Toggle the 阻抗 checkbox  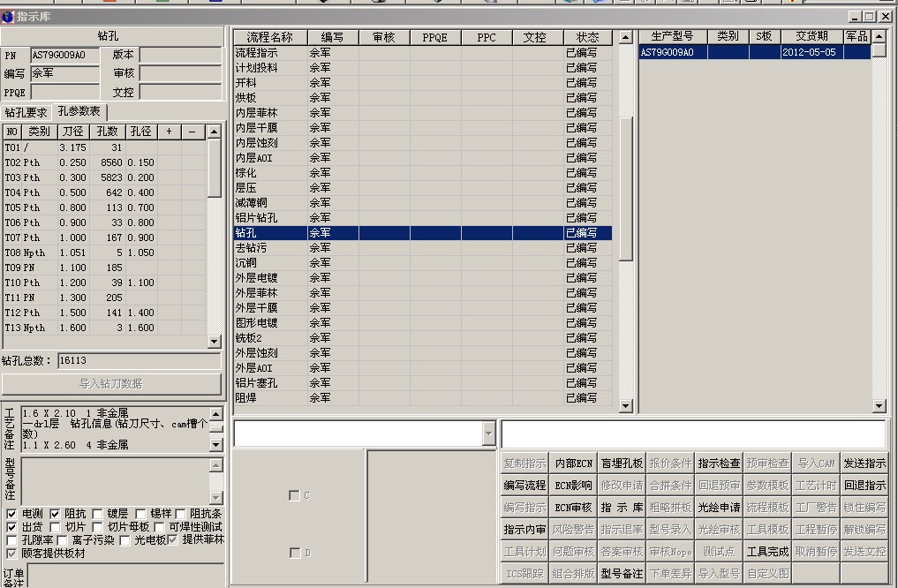pyautogui.click(x=55, y=514)
